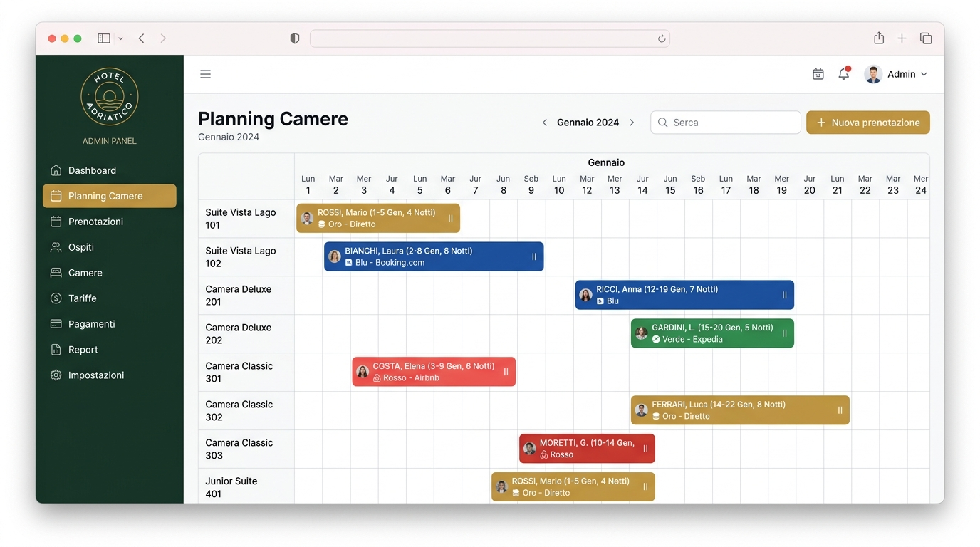Click handle on GARDINI booking

pyautogui.click(x=784, y=333)
